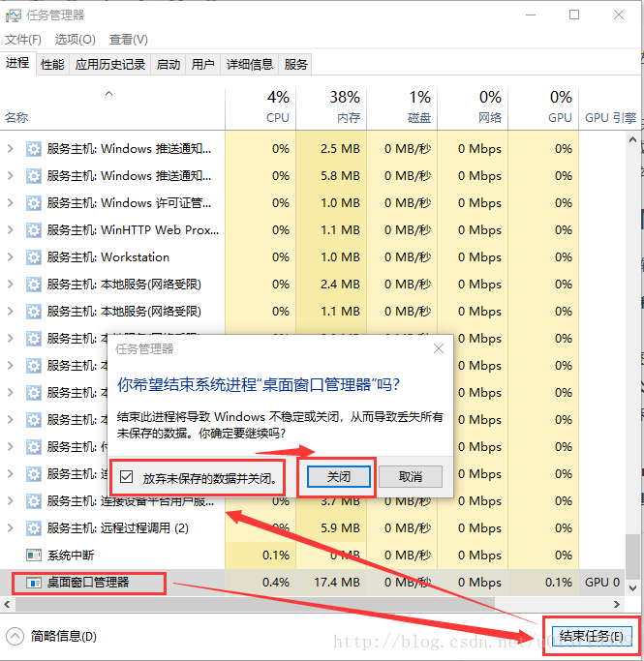Click gear icon of Windows 许可证管理 row
The height and width of the screenshot is (661, 644).
pos(34,203)
